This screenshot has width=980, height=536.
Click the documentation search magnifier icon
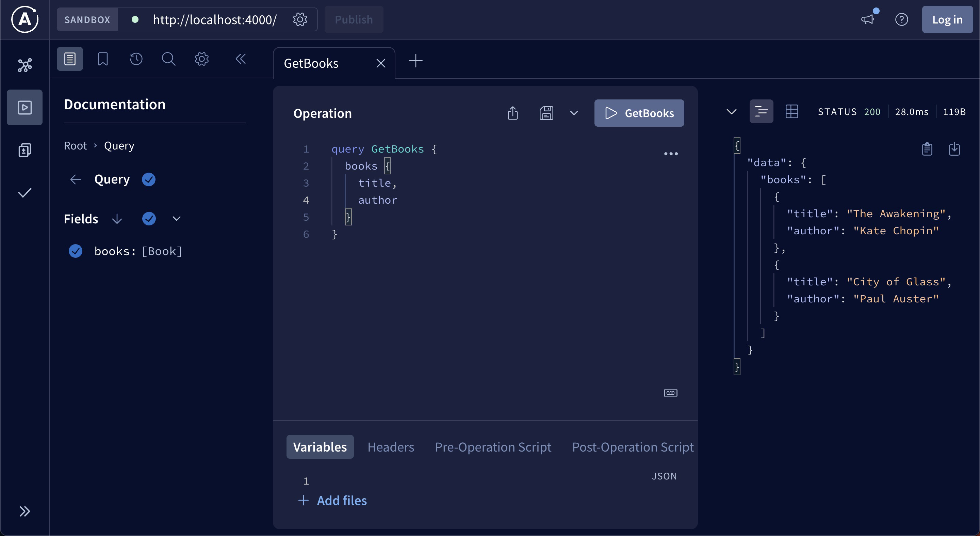[168, 59]
